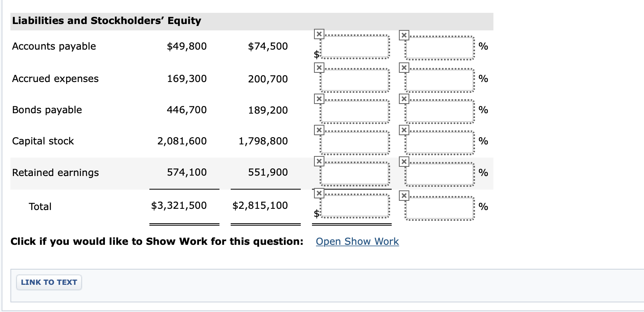
Task: Select the Retained earnings amount input field
Action: pos(355,174)
